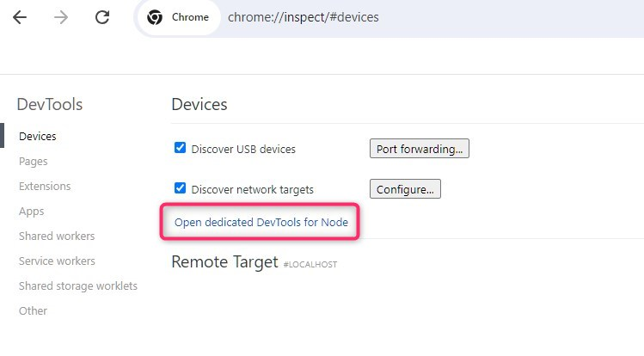Select Devices in the sidebar
The image size is (644, 356).
(38, 136)
